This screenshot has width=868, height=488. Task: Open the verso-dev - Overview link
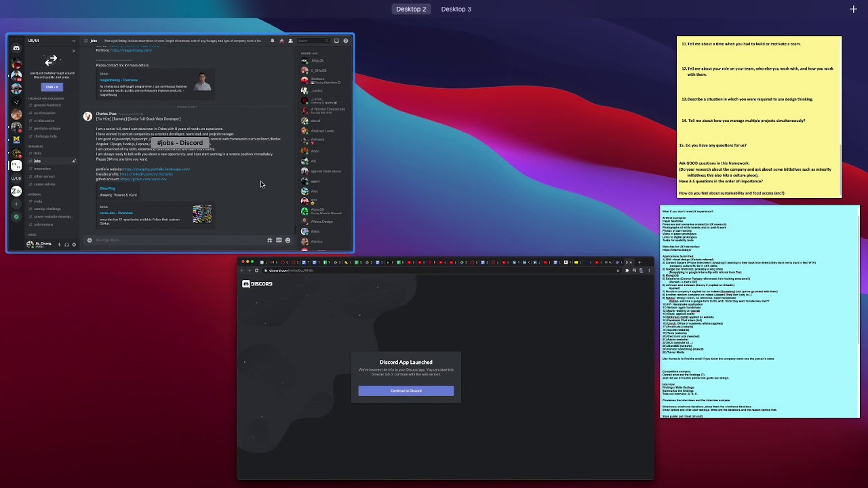point(116,213)
